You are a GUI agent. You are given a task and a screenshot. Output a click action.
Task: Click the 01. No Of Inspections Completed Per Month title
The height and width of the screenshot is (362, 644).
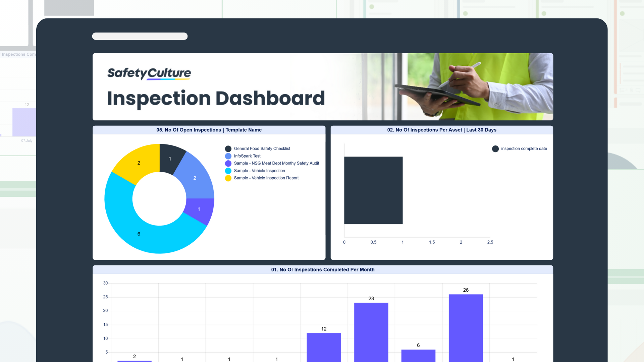(323, 269)
